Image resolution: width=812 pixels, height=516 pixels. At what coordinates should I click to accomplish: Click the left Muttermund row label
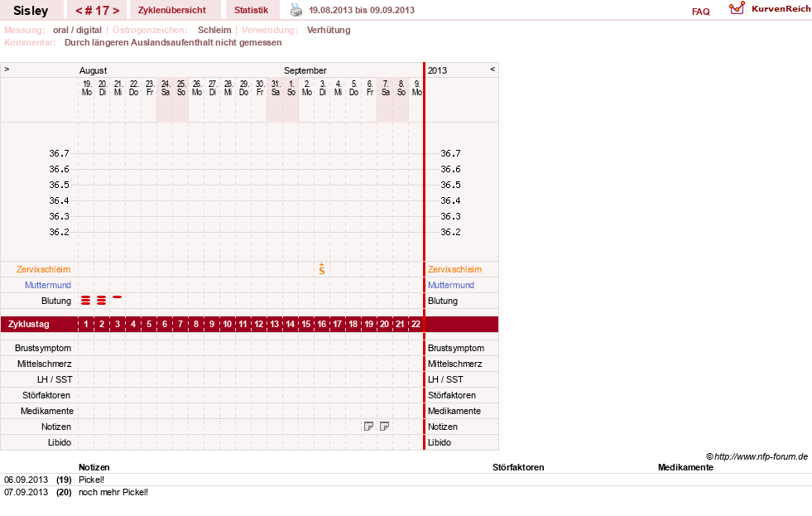pos(48,285)
